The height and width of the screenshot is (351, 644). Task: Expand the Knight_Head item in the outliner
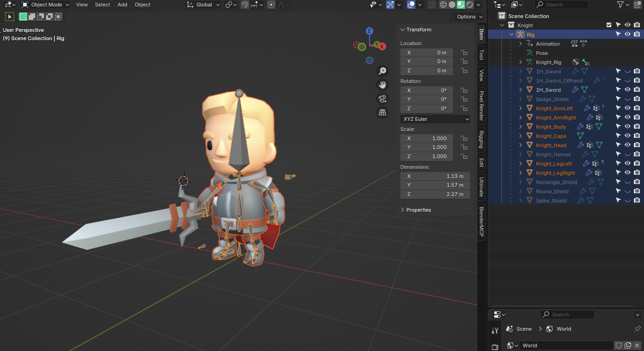pyautogui.click(x=520, y=145)
